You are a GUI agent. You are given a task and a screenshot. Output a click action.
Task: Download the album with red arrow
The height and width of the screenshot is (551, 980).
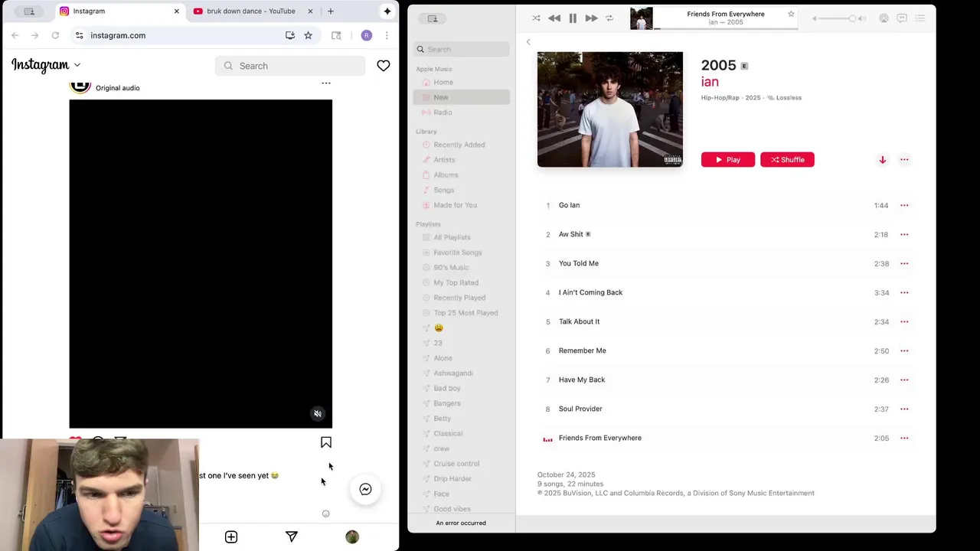pos(882,160)
